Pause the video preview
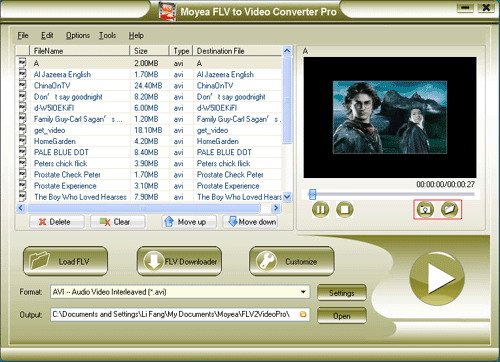The width and height of the screenshot is (500, 362). [320, 210]
